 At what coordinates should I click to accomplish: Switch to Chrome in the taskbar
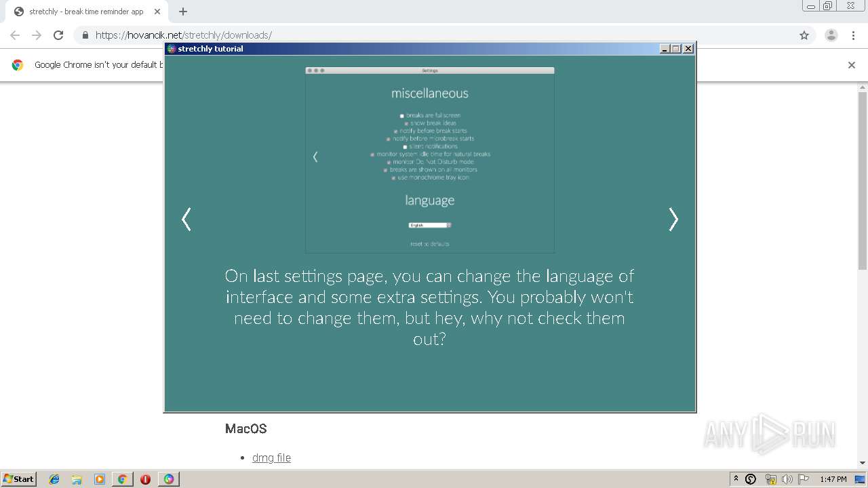tap(122, 479)
